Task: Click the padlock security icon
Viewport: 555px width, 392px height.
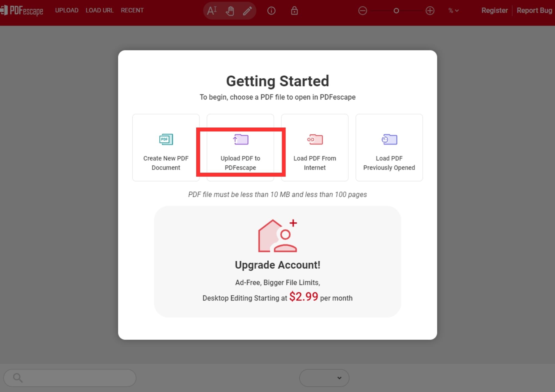Action: click(x=294, y=11)
